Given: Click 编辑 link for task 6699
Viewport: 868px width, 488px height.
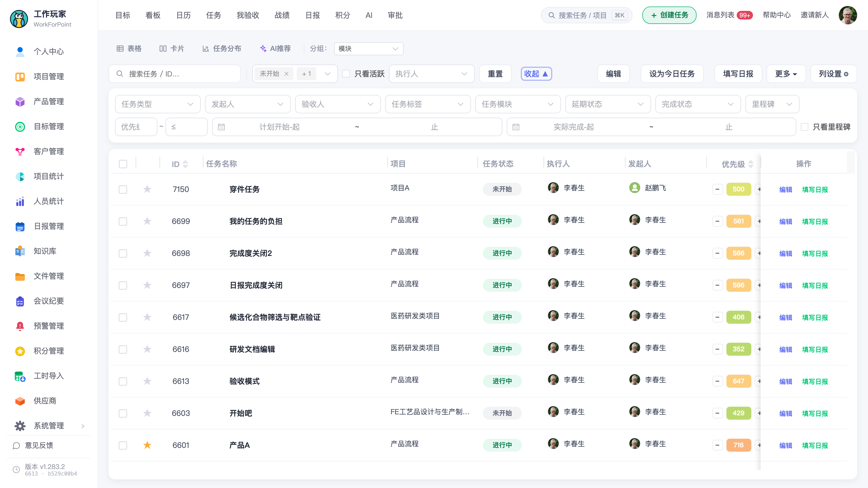Looking at the screenshot, I should tap(786, 221).
